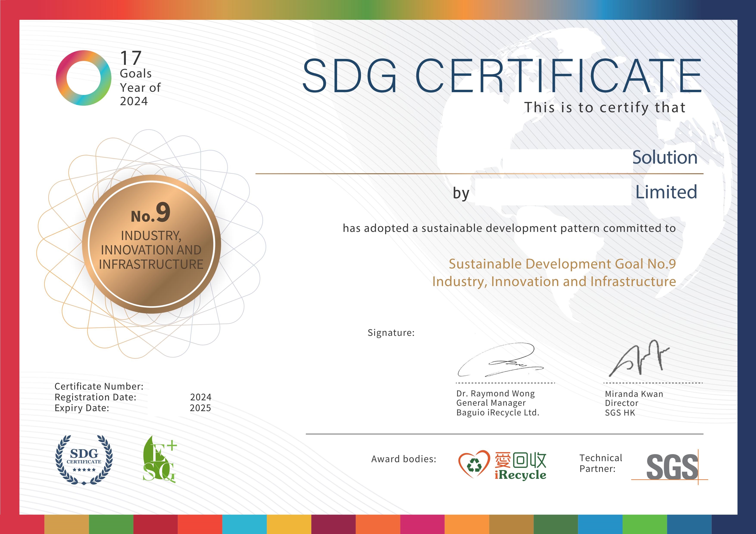Viewport: 756px width, 534px height.
Task: Click the rainbow 17 Goals ring logo
Action: (83, 78)
